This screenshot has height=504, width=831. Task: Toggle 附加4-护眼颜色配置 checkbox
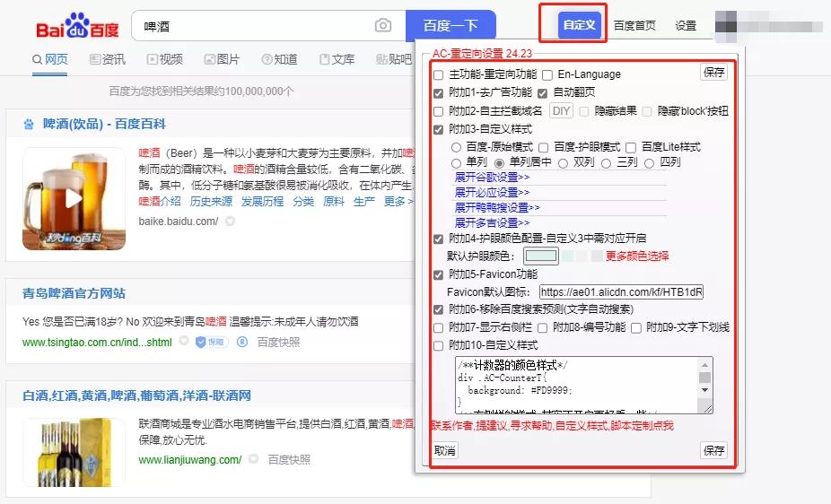tap(438, 239)
